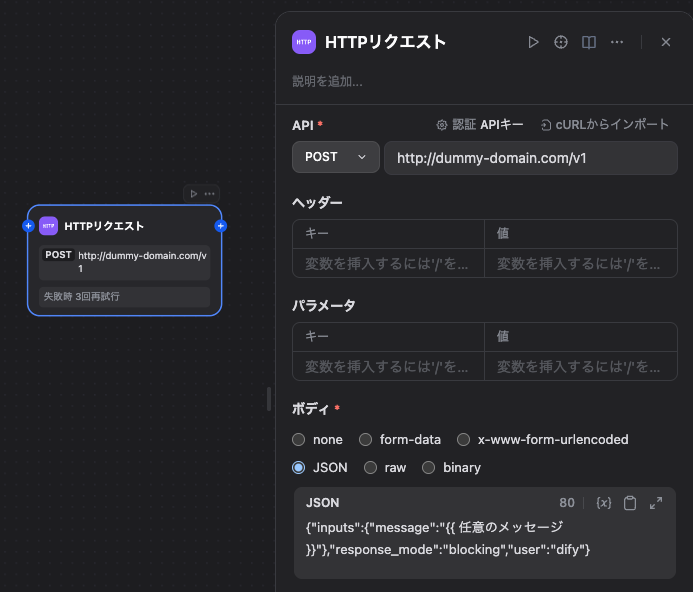The height and width of the screenshot is (592, 693).
Task: Open the POST method dropdown
Action: [335, 157]
